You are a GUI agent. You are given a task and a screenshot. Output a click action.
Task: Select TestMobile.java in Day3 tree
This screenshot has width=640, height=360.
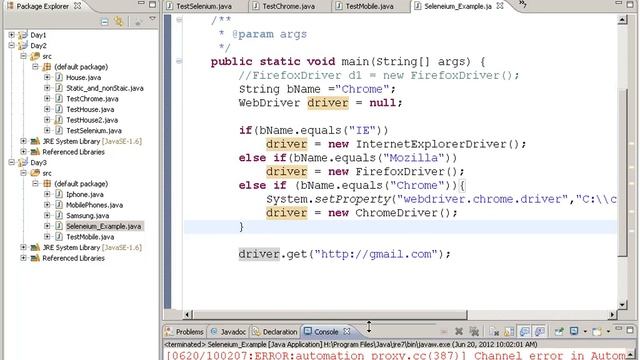90,237
